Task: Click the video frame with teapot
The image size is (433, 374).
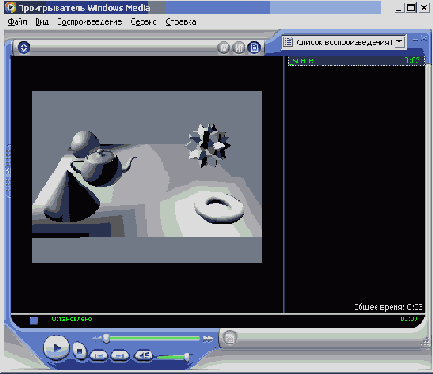Action: coord(147,177)
